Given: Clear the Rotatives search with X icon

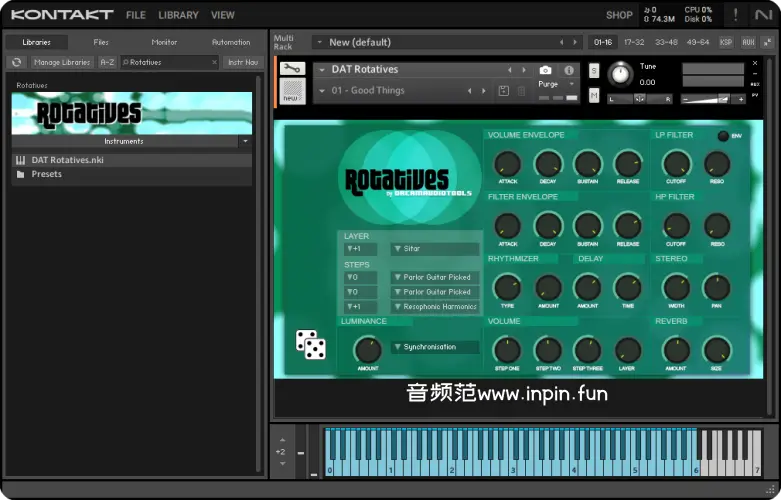Looking at the screenshot, I should coord(214,62).
